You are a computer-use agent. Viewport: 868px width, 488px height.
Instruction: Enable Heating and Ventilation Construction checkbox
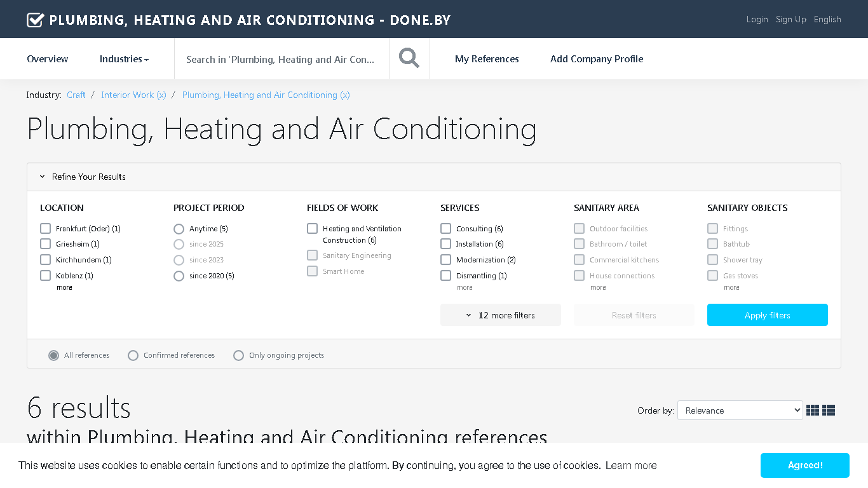point(312,228)
